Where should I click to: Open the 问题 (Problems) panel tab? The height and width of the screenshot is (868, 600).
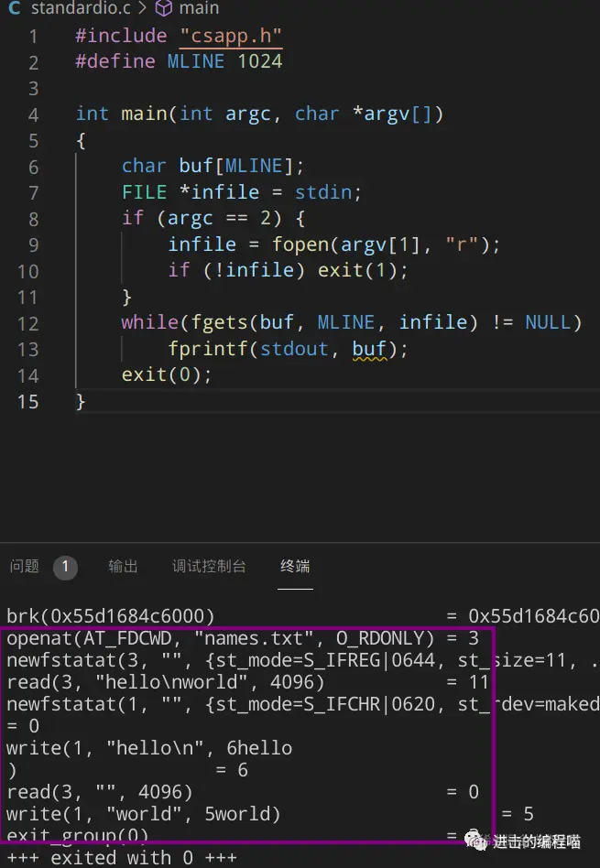coord(25,566)
